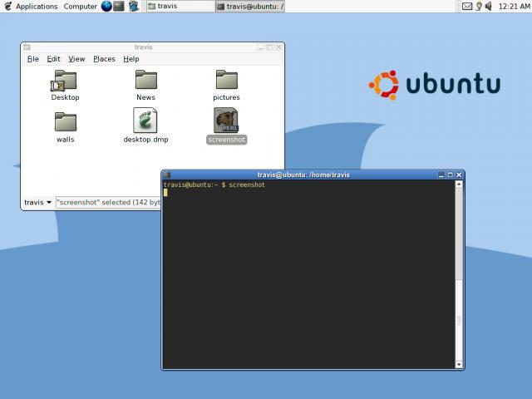Close the terminal window
This screenshot has height=399, width=532.
[459, 175]
